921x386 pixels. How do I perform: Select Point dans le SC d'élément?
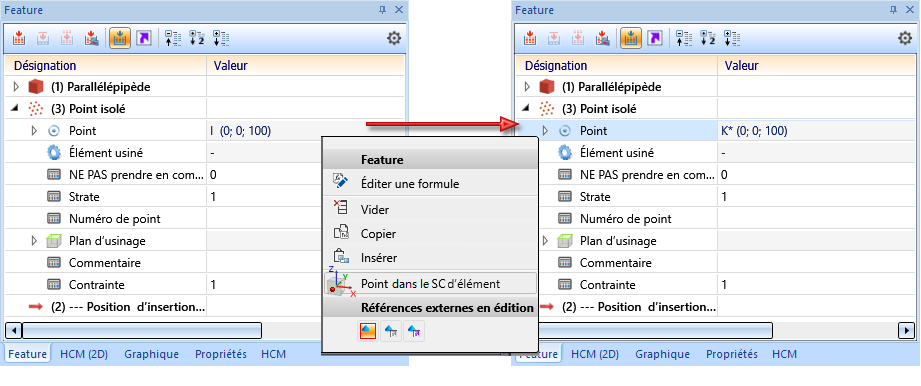tap(431, 284)
